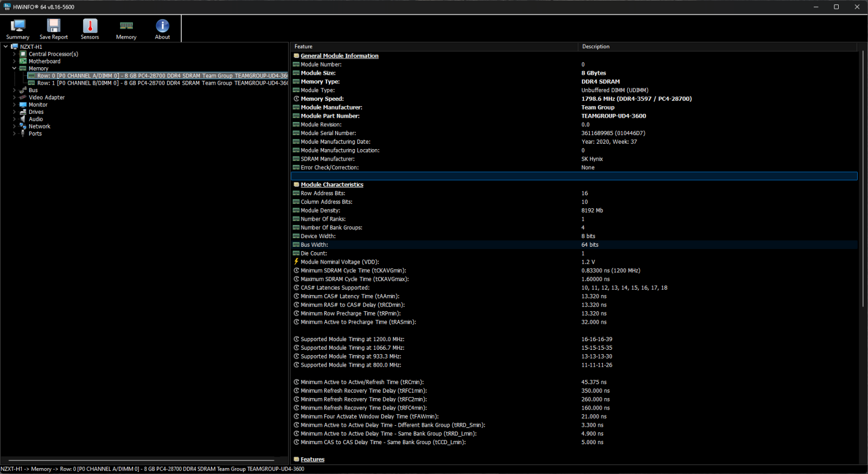Screen dimensions: 868x474
Task: Click the Save Report floppy icon
Action: (54, 25)
